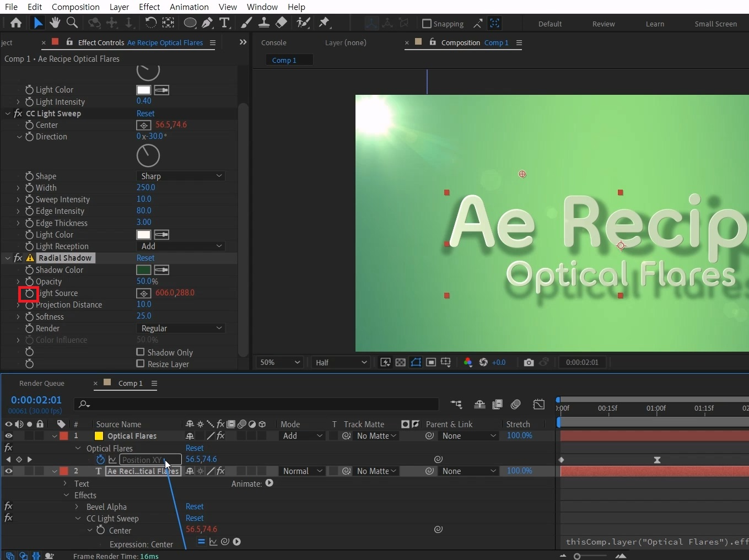Select the Clone Stamp tool
Screen dimensions: 749x560
tap(264, 23)
